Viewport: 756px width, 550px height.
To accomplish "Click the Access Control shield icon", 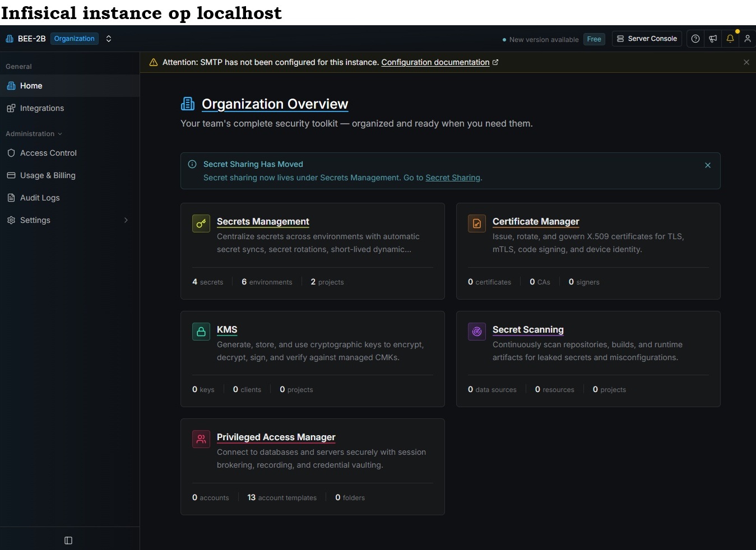I will pos(11,153).
